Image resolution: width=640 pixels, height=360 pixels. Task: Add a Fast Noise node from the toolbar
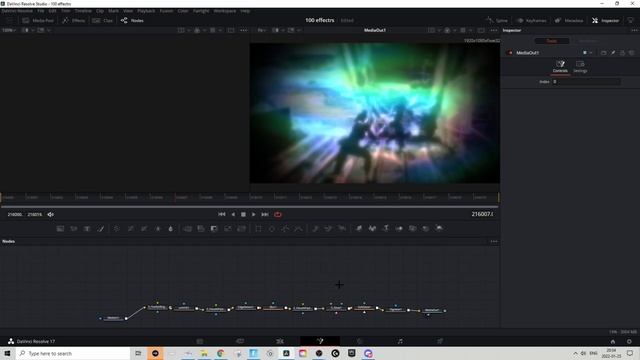[x=73, y=229]
